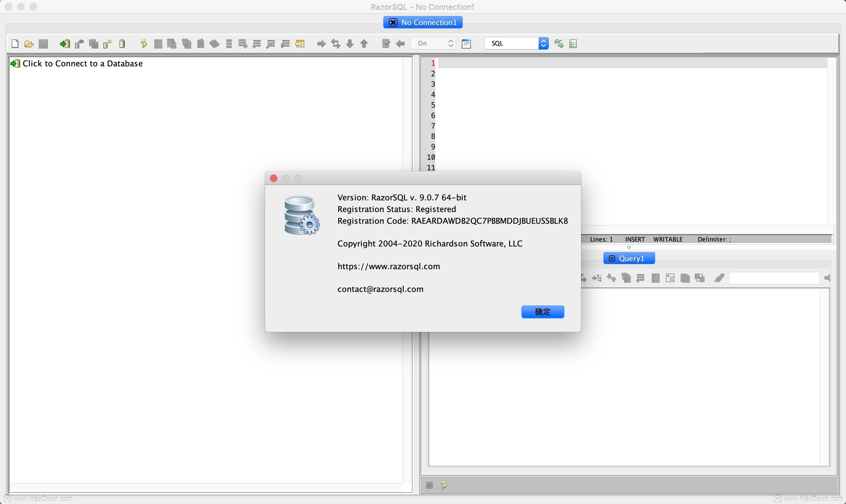Viewport: 846px width, 504px height.
Task: Click the format SQL icon
Action: pos(572,43)
